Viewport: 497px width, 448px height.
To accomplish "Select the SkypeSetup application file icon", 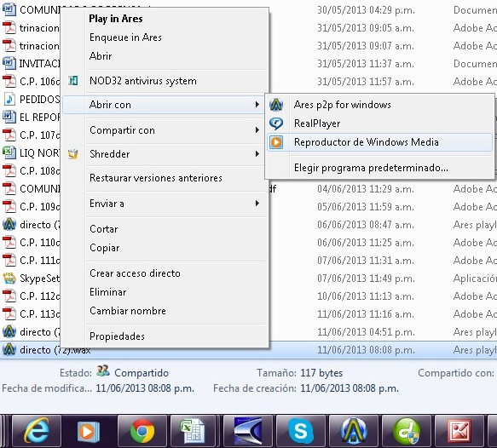I will tap(9, 278).
